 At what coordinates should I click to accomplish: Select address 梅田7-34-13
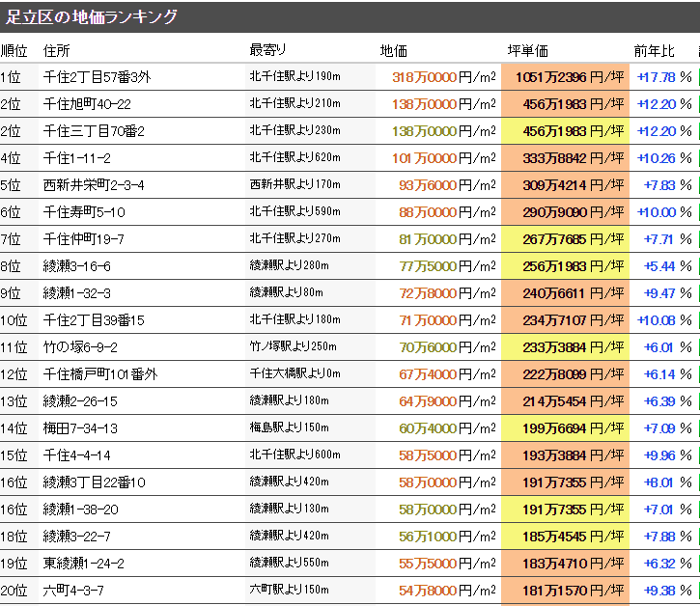pos(81,428)
